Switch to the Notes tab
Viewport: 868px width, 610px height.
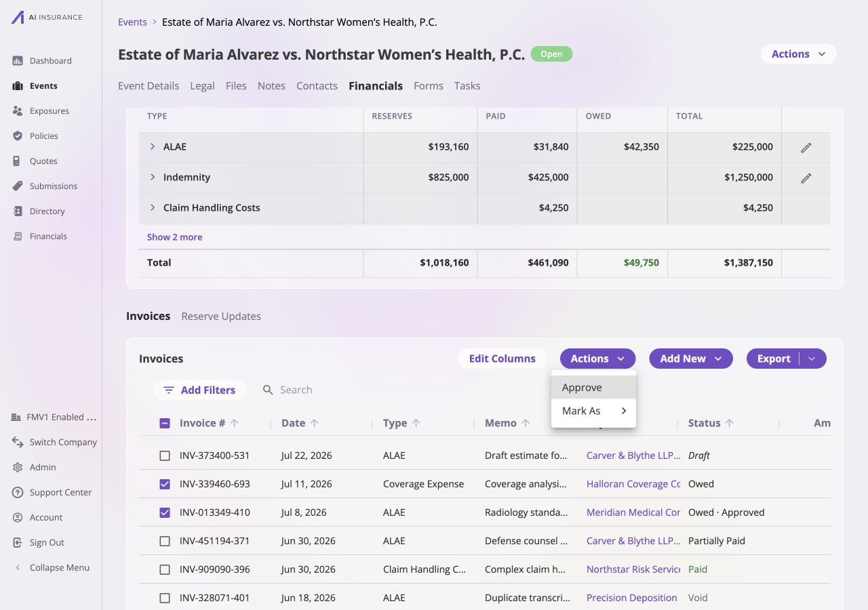[x=271, y=86]
